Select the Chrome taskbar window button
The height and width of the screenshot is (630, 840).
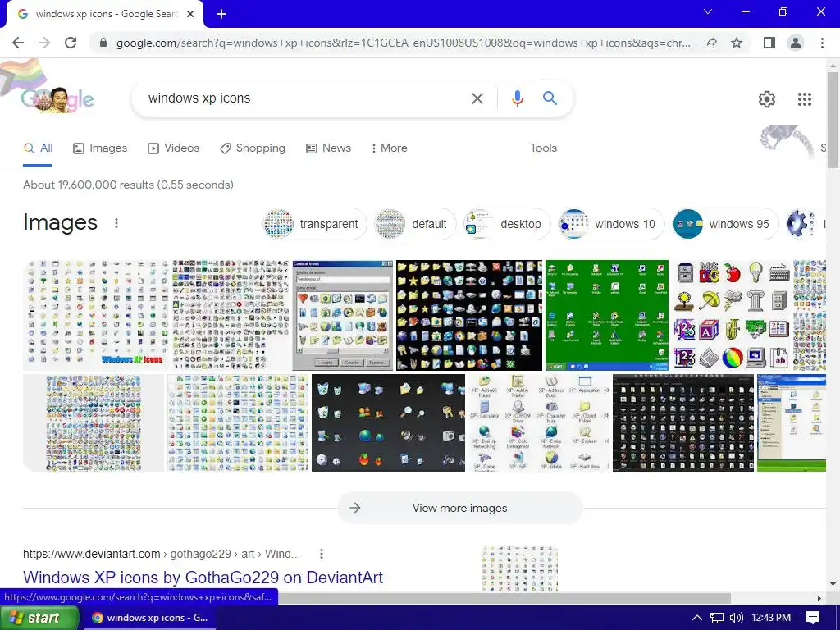pos(150,618)
